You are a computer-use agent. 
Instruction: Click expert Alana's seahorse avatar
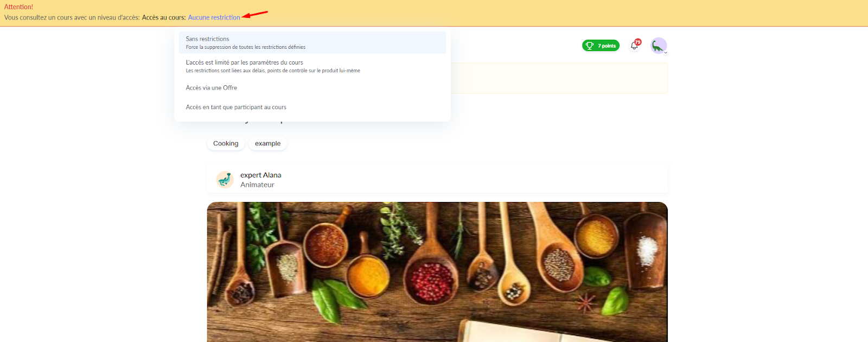(225, 179)
